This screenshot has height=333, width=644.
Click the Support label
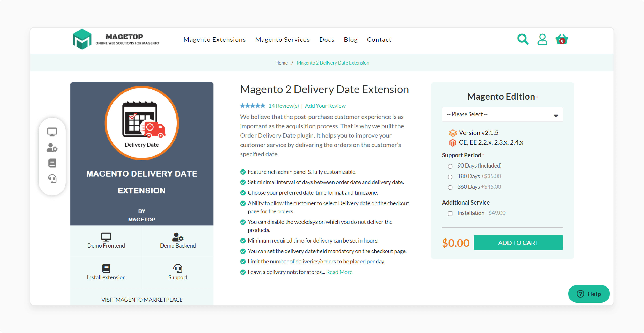178,277
